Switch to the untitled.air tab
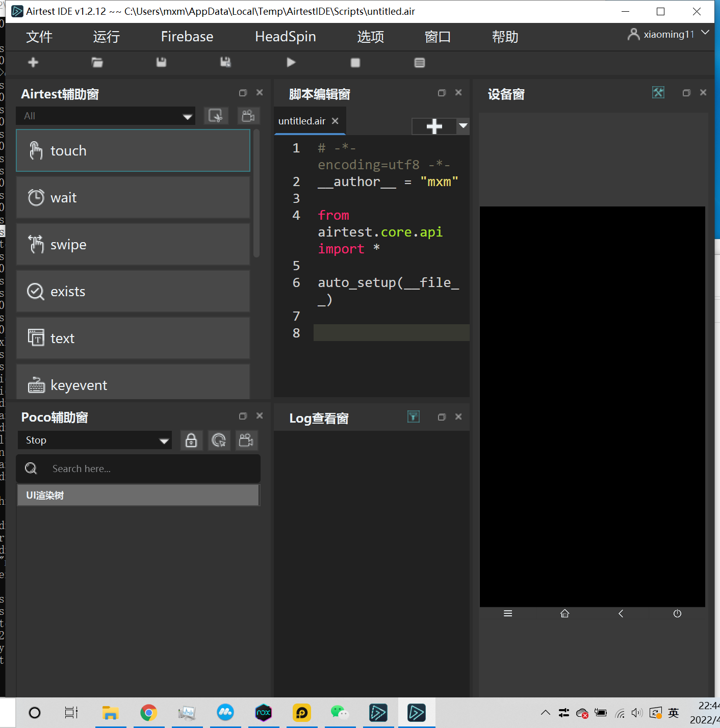This screenshot has height=728, width=720. pyautogui.click(x=302, y=121)
